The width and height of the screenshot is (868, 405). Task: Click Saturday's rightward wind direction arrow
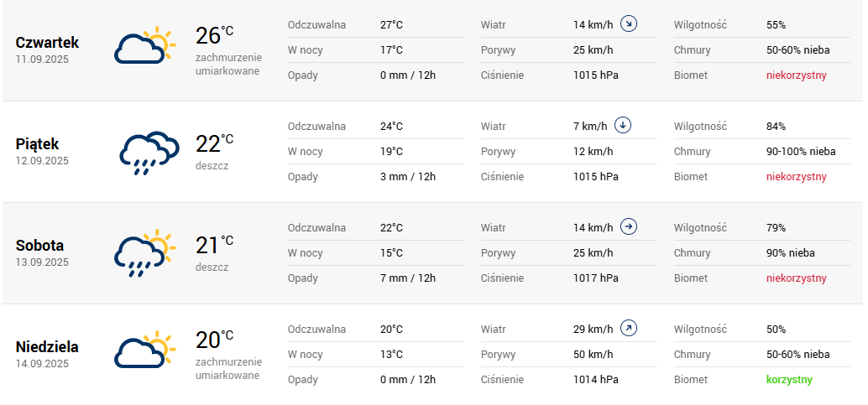pos(628,227)
